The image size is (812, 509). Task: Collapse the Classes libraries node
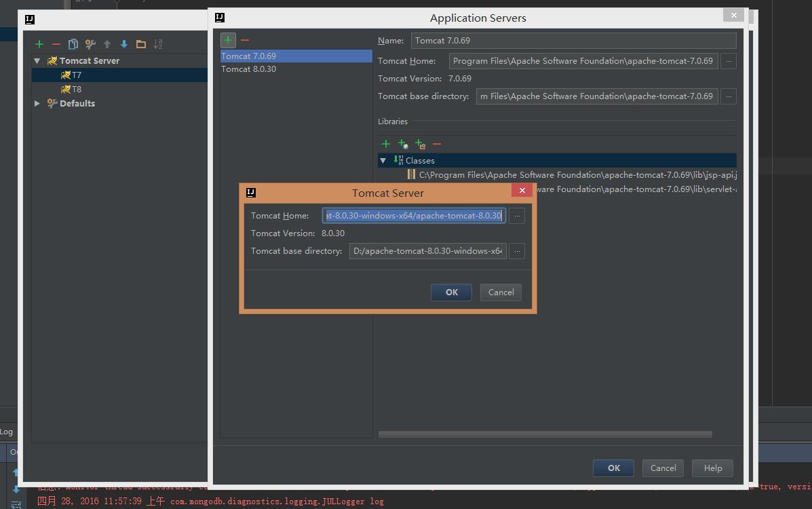[x=383, y=161]
